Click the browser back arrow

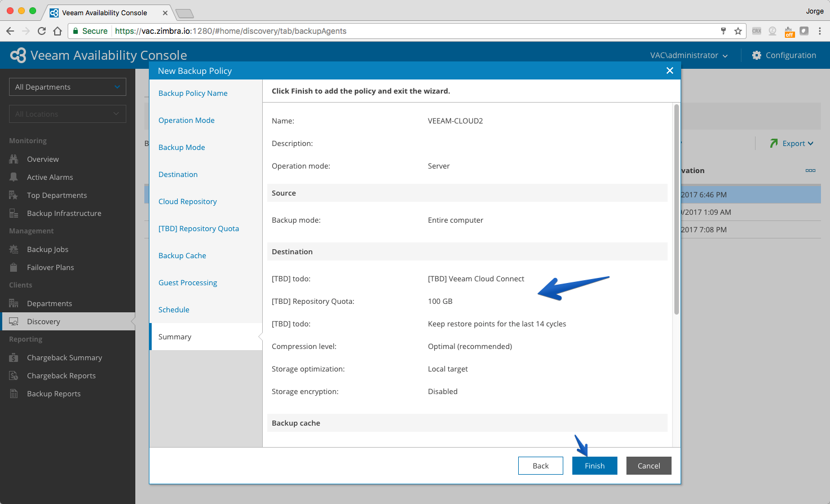tap(10, 31)
